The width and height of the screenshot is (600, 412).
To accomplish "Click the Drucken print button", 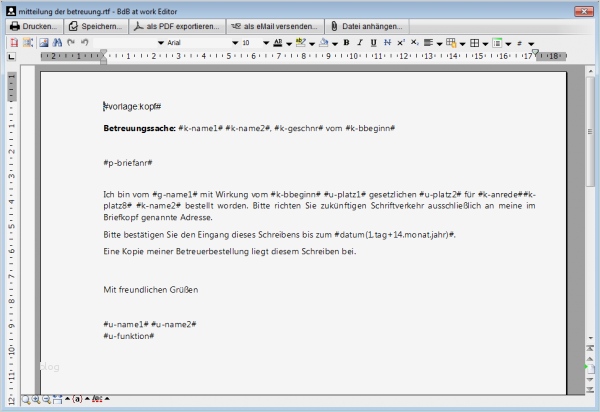I will point(34,26).
